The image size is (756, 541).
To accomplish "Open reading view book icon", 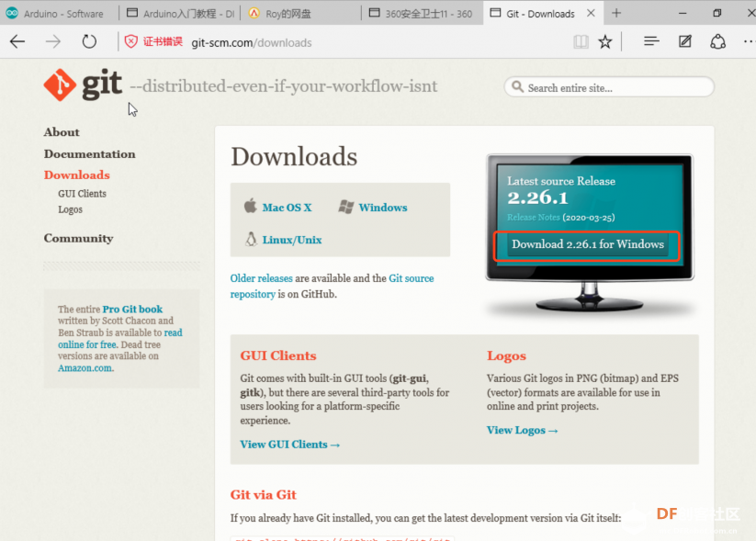I will click(x=581, y=42).
